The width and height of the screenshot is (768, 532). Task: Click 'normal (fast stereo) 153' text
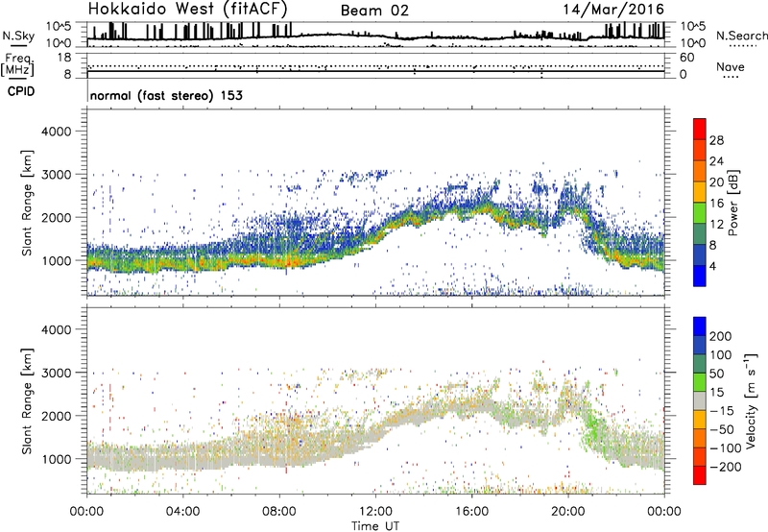[x=166, y=95]
